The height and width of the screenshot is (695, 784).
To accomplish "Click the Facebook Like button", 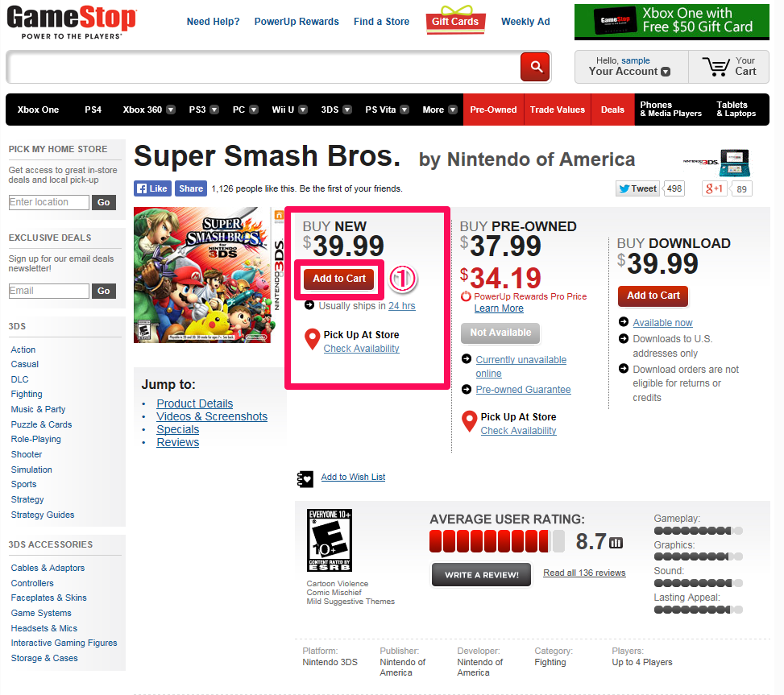I will 152,188.
